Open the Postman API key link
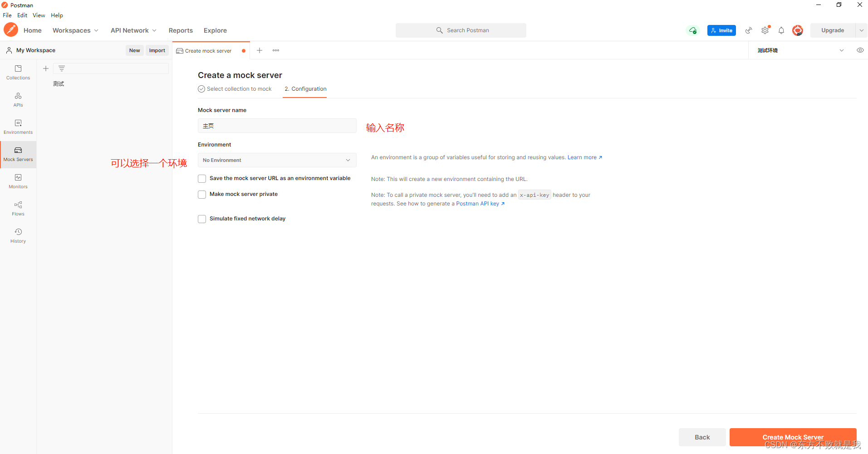The width and height of the screenshot is (868, 454). click(478, 204)
